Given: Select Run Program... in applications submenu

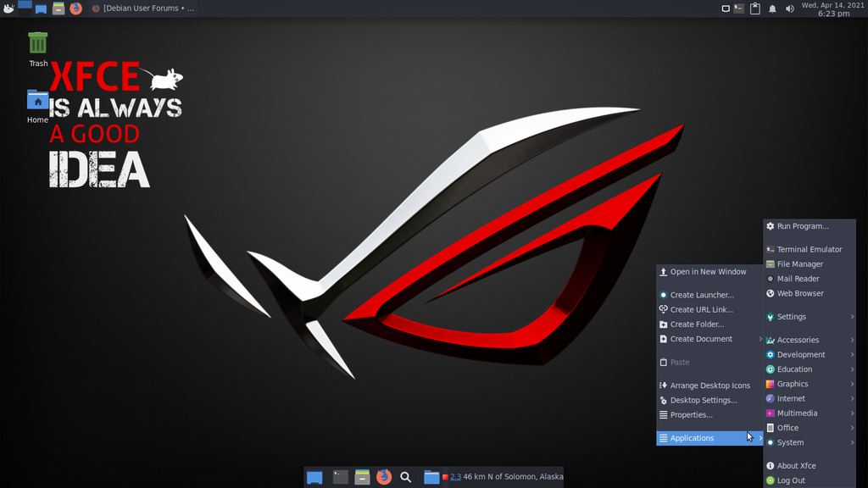Looking at the screenshot, I should click(x=810, y=225).
